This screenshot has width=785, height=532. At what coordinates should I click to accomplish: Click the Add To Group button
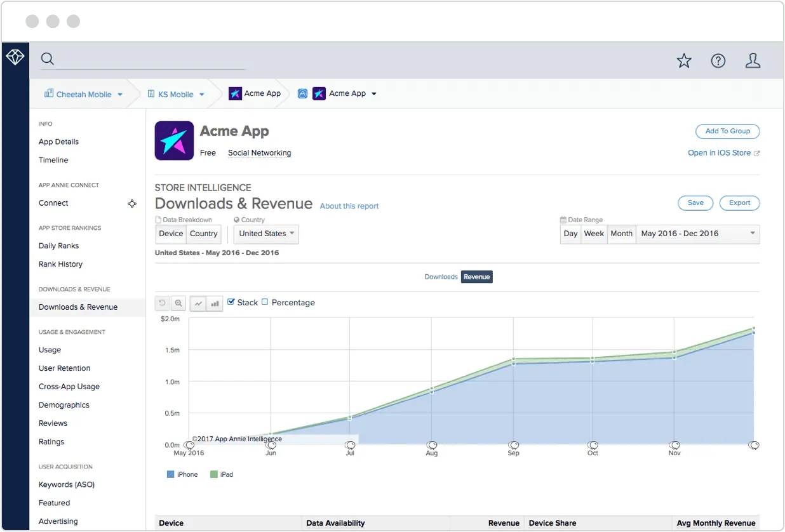[x=728, y=131]
